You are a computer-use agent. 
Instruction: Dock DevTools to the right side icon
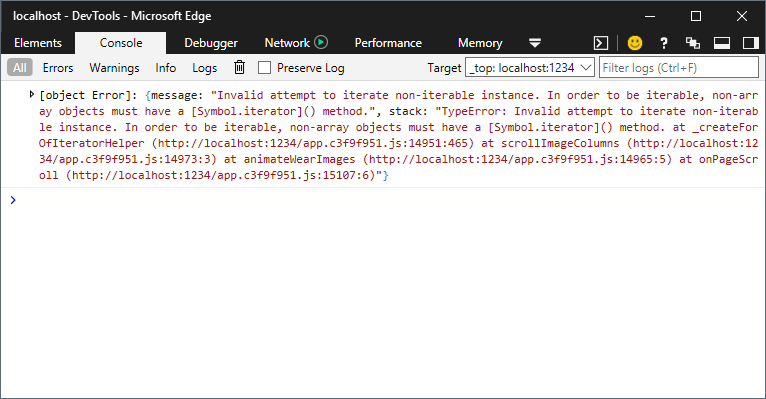[x=750, y=43]
